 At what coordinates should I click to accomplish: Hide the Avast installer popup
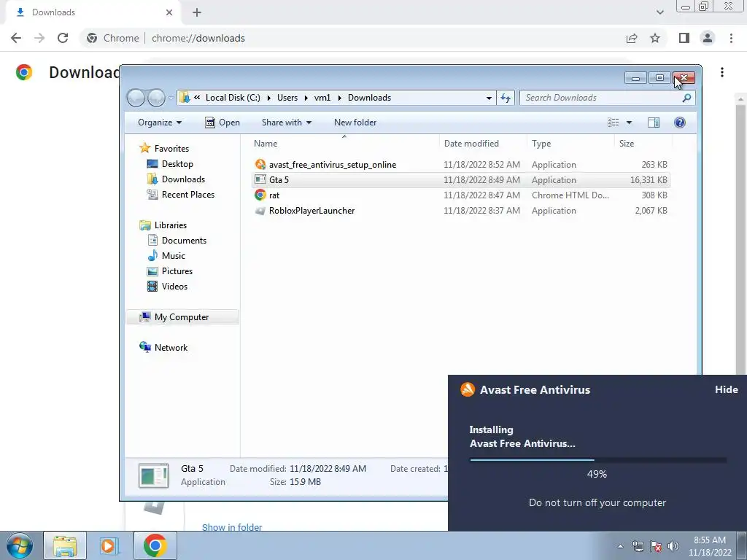726,389
